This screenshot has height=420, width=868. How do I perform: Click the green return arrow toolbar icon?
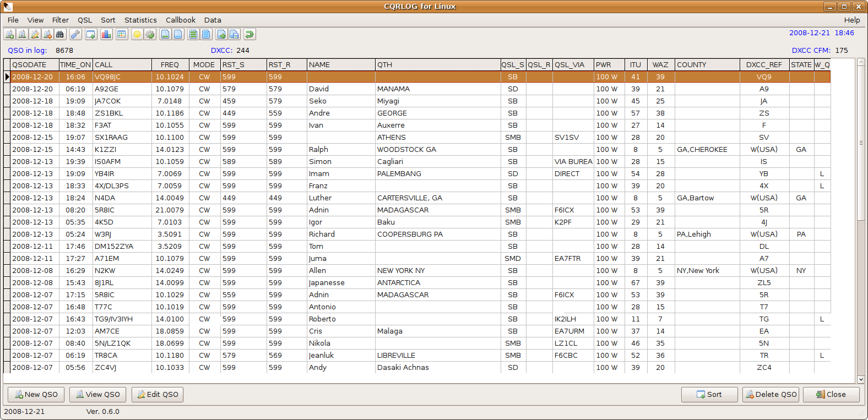(249, 34)
